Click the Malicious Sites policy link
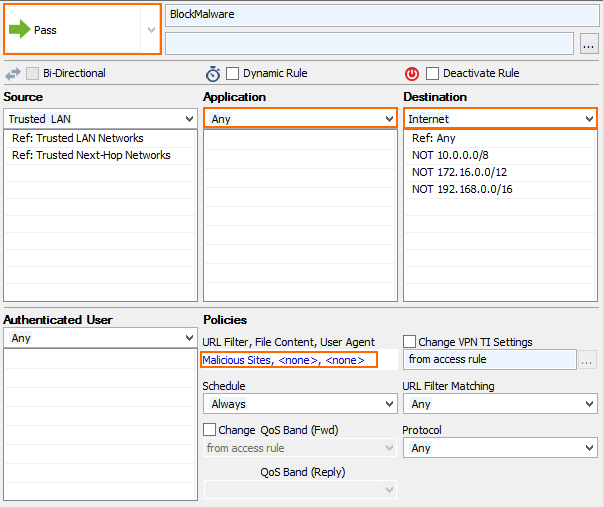Image resolution: width=604 pixels, height=507 pixels. (x=284, y=360)
